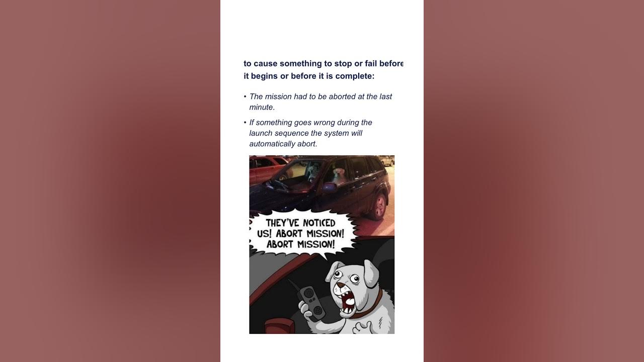Click the red car in photo background
Screen dimensions: 644x362
coord(268,169)
